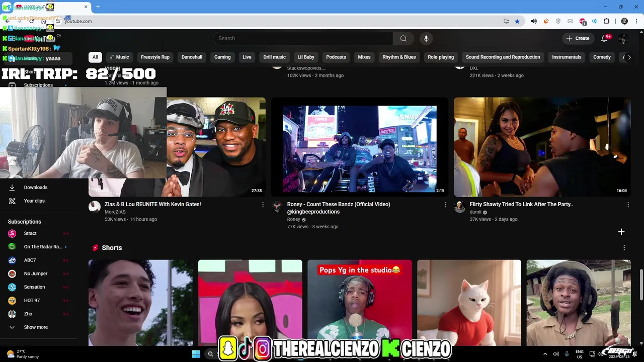Click inside the YouTube search field

tap(303, 38)
